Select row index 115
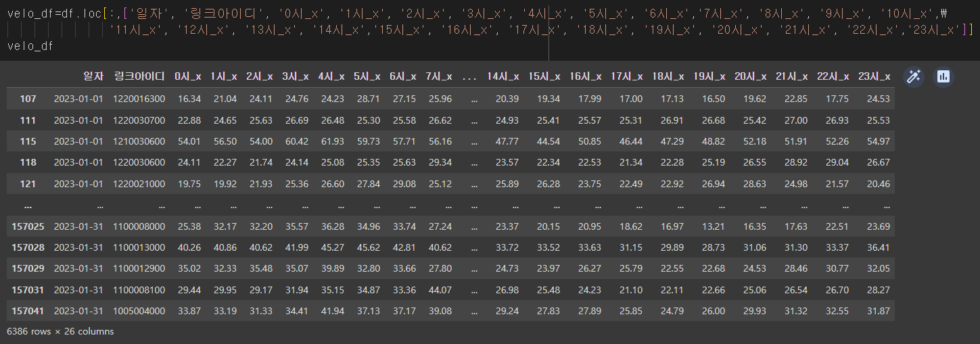Viewport: 980px width, 344px height. coord(28,141)
